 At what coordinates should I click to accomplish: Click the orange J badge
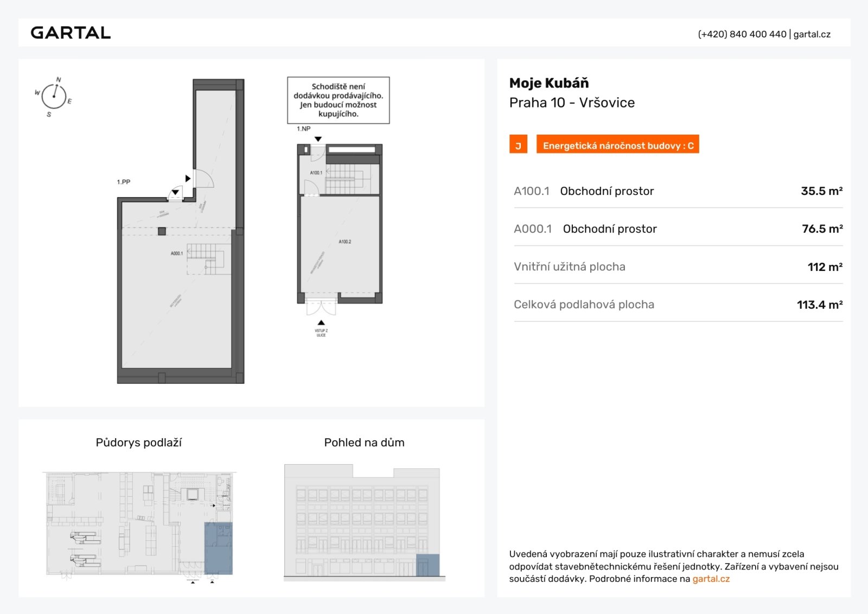518,145
